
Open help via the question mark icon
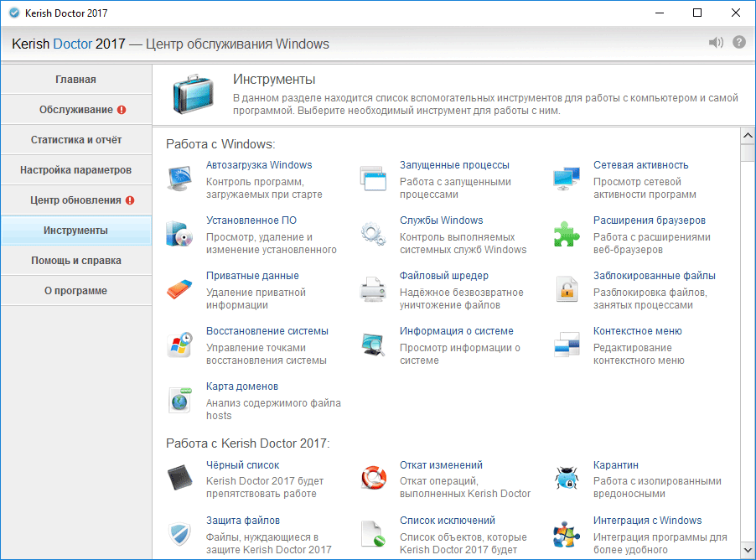(739, 43)
